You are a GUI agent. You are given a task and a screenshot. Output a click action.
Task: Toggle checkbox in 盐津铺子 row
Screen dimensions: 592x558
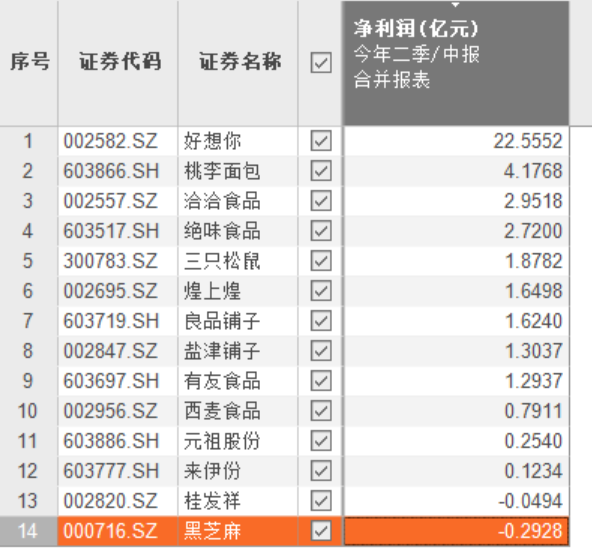coord(321,351)
